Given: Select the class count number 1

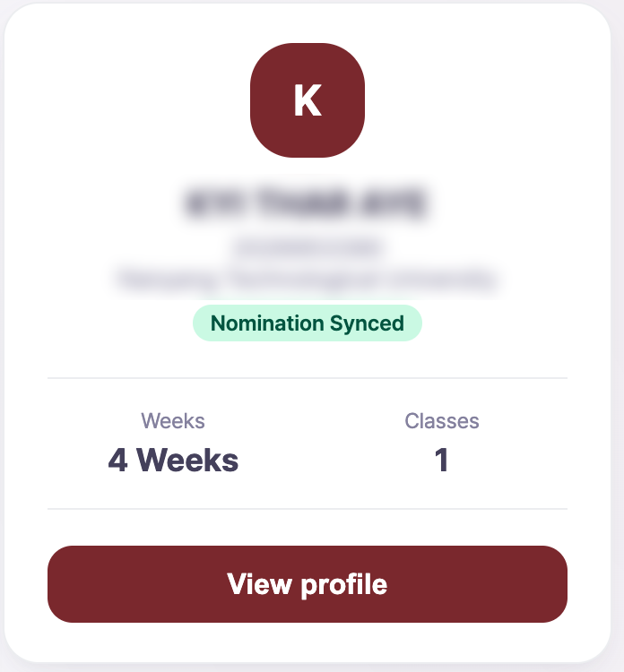Looking at the screenshot, I should click(441, 461).
